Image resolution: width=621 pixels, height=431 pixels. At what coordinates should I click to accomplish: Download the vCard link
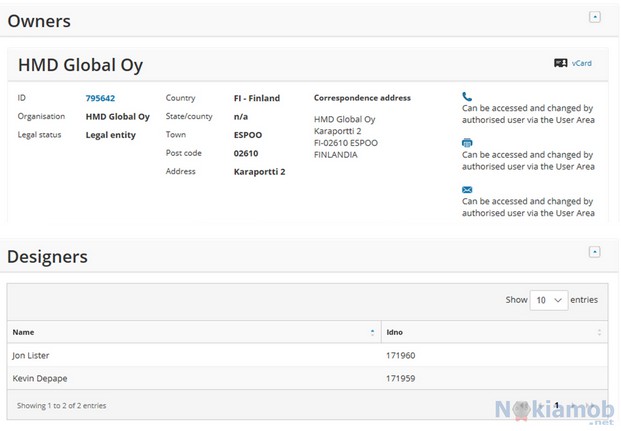tap(582, 63)
